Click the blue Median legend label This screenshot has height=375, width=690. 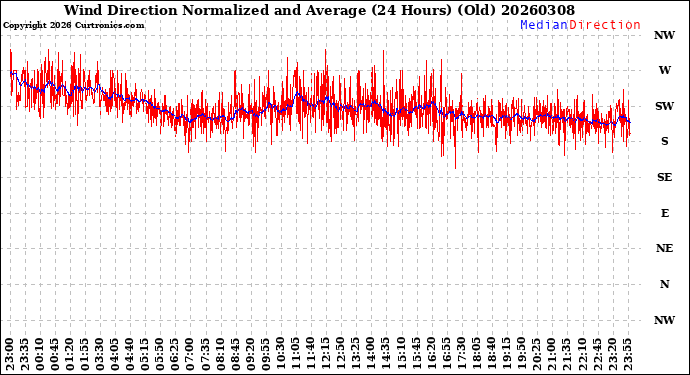point(544,25)
